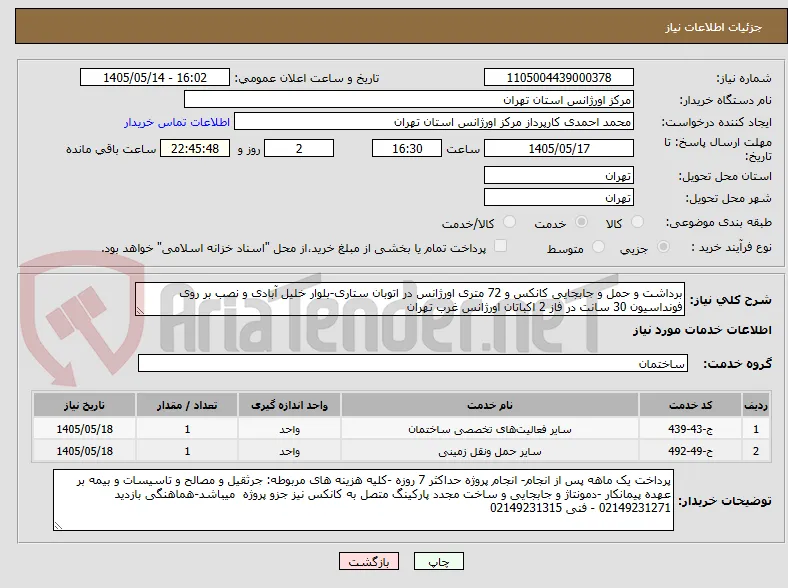Click the delivery city تهران field
This screenshot has height=588, width=788.
pyautogui.click(x=559, y=198)
